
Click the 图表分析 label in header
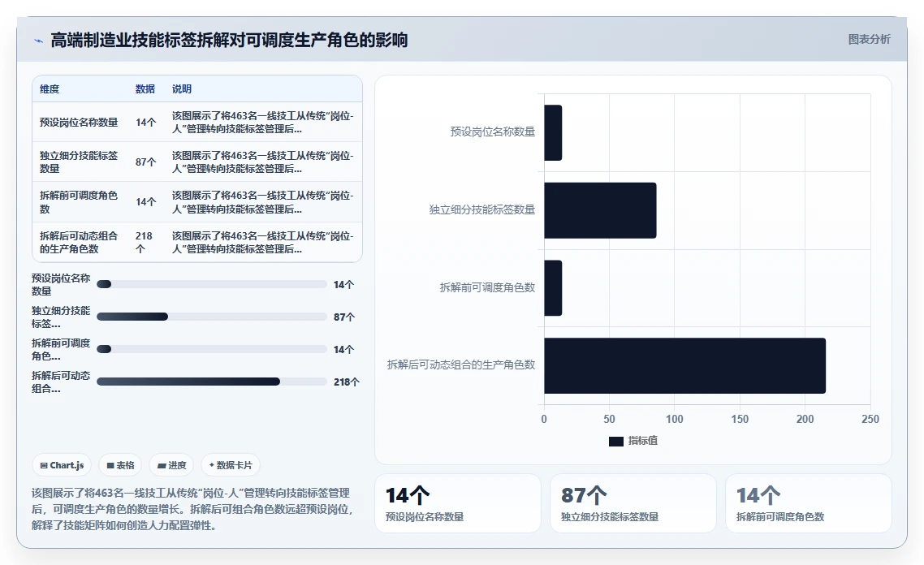click(870, 40)
